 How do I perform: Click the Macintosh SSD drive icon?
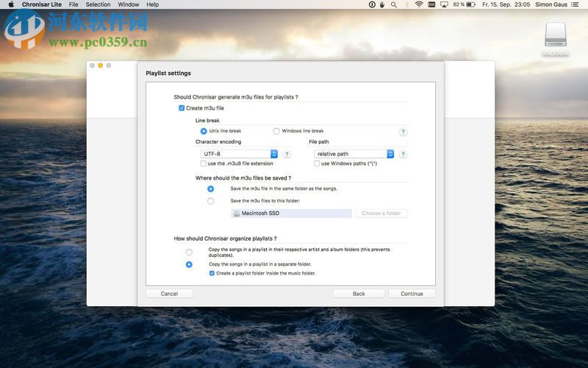tap(237, 213)
